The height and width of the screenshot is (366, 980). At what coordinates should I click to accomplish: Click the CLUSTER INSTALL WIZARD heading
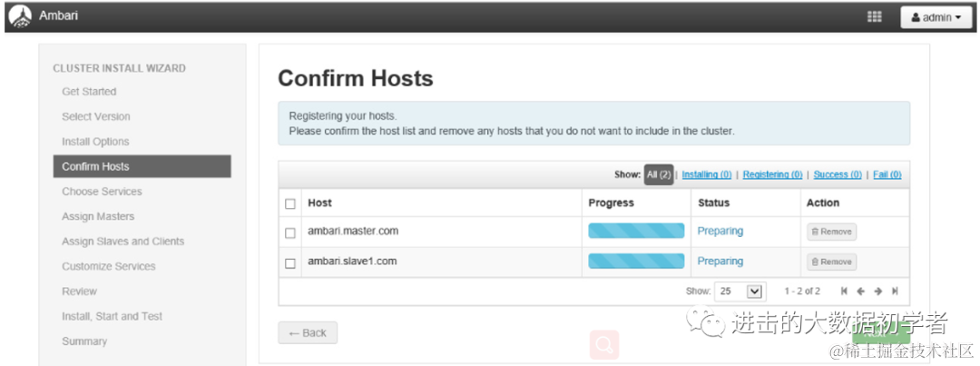120,68
